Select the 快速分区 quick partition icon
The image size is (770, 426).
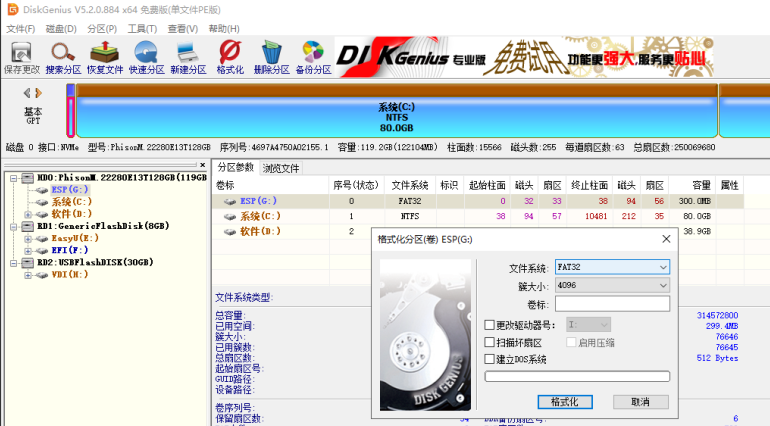(x=146, y=56)
